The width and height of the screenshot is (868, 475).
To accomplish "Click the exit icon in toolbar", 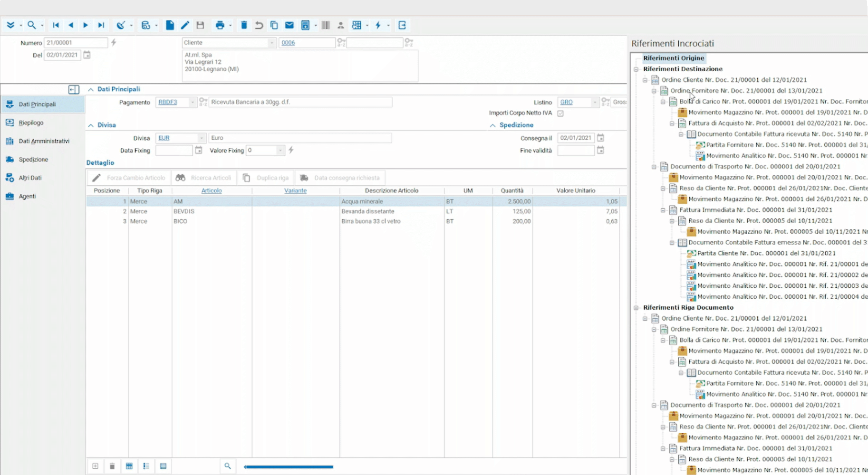I will (x=402, y=25).
